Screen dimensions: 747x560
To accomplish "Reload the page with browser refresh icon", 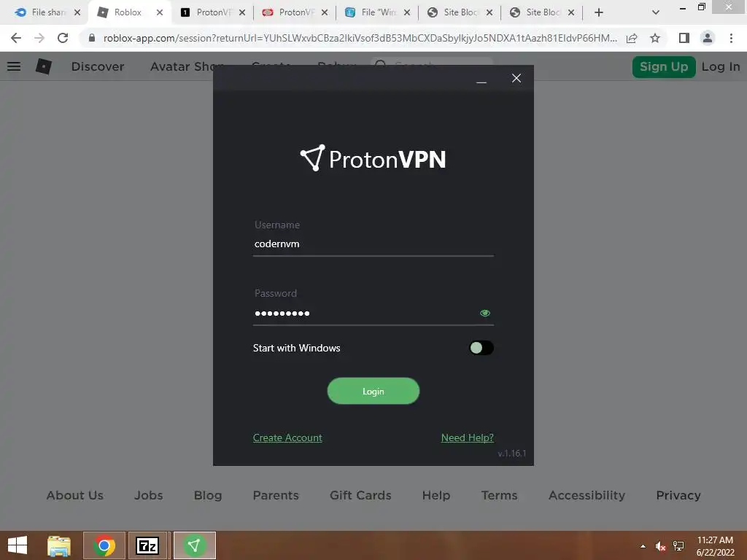I will 63,38.
